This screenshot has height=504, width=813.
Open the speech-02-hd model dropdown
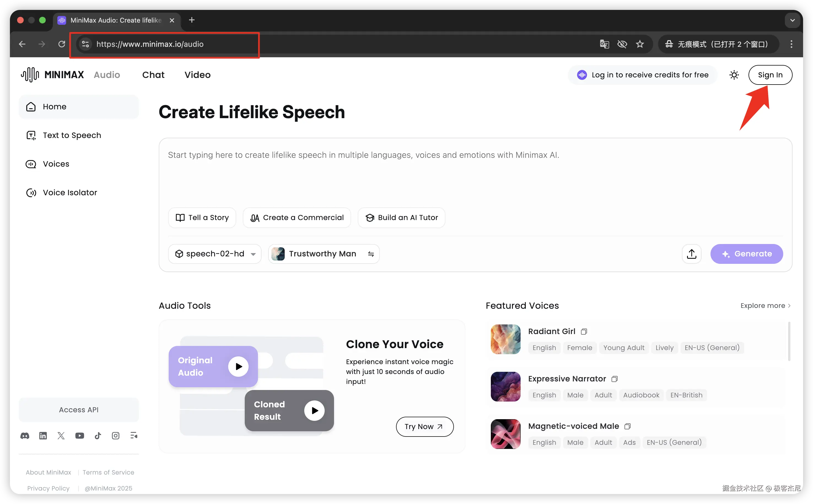point(215,254)
